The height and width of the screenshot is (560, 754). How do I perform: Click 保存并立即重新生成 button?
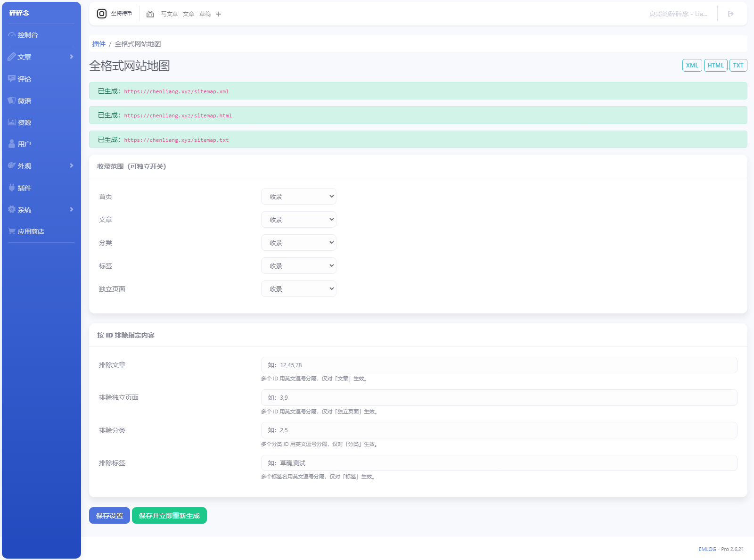169,516
